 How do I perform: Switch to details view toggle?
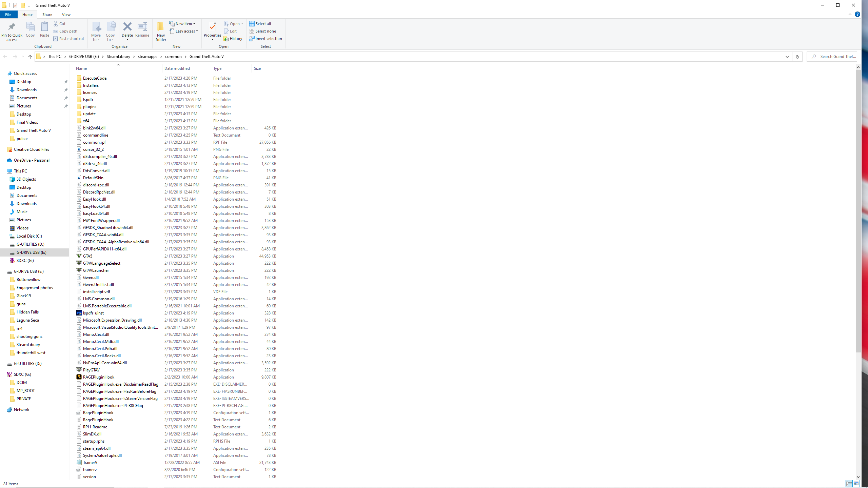[x=849, y=484]
